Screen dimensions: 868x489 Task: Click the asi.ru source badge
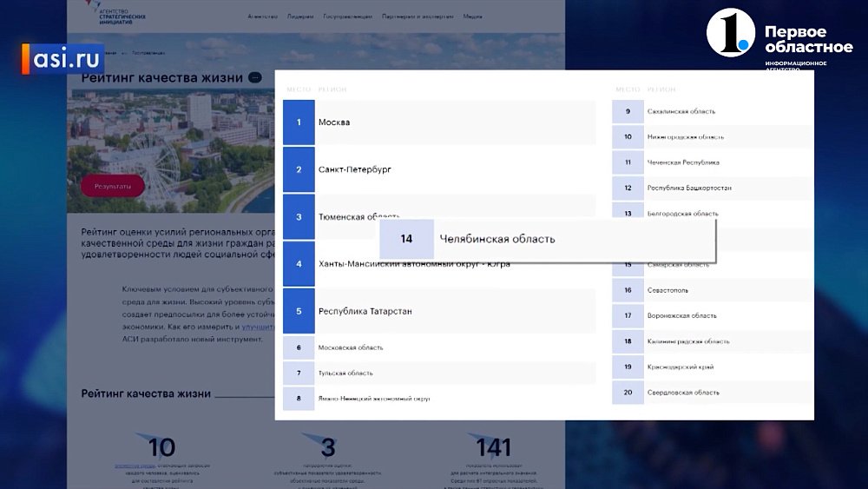point(59,59)
